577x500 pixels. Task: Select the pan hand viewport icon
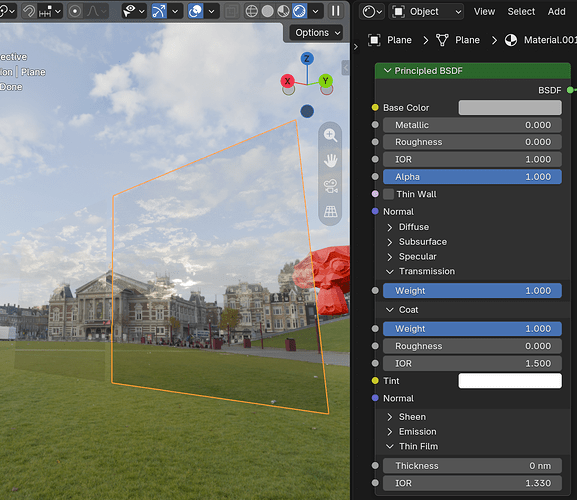click(x=330, y=161)
